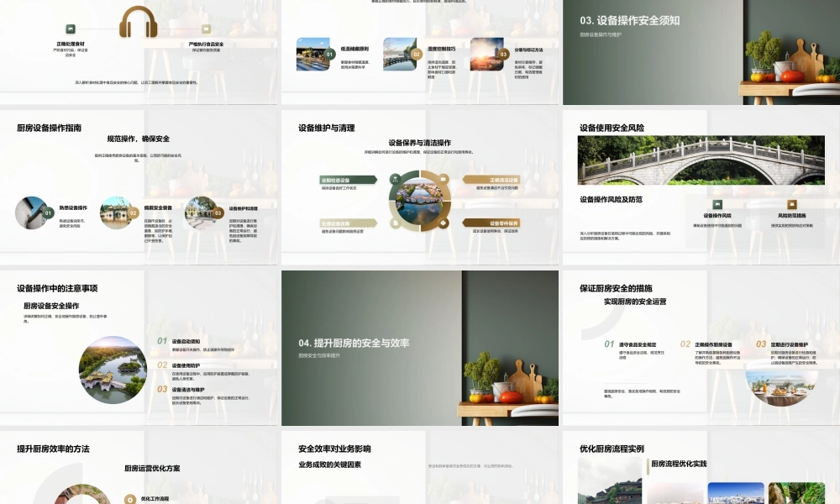This screenshot has width=840, height=504.
Task: Select the 设备维护与清理 slide title
Action: 327,128
